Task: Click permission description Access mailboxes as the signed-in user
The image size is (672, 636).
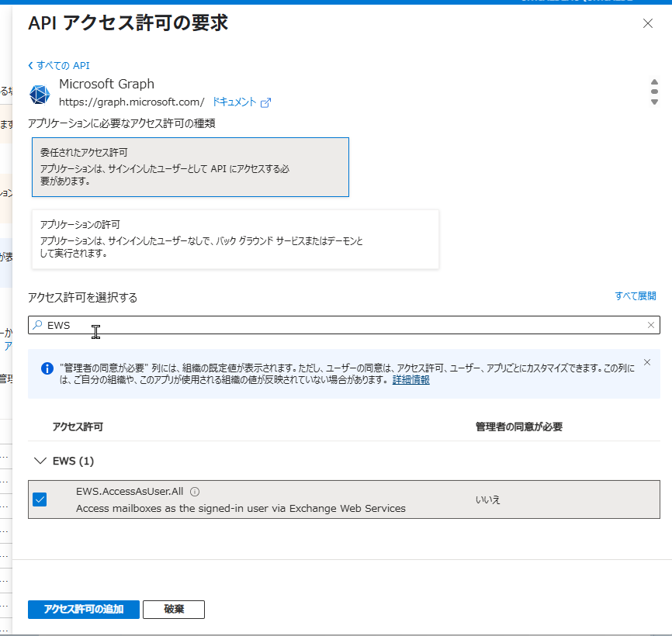Action: tap(241, 508)
